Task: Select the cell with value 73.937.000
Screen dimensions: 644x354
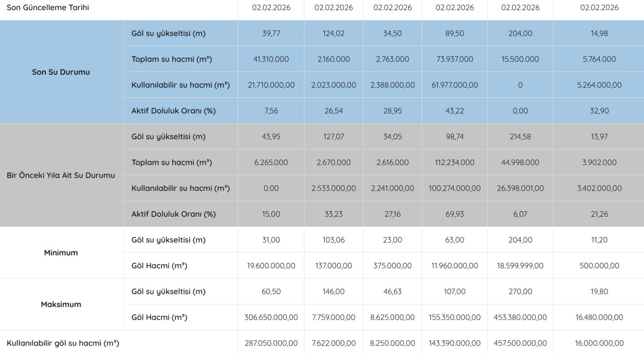Action: tap(454, 59)
